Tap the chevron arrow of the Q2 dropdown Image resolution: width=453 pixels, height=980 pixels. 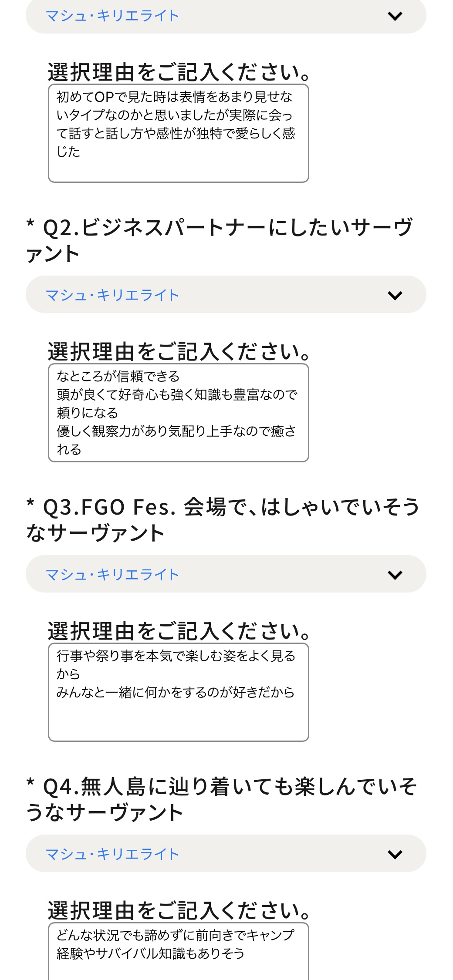click(x=395, y=296)
